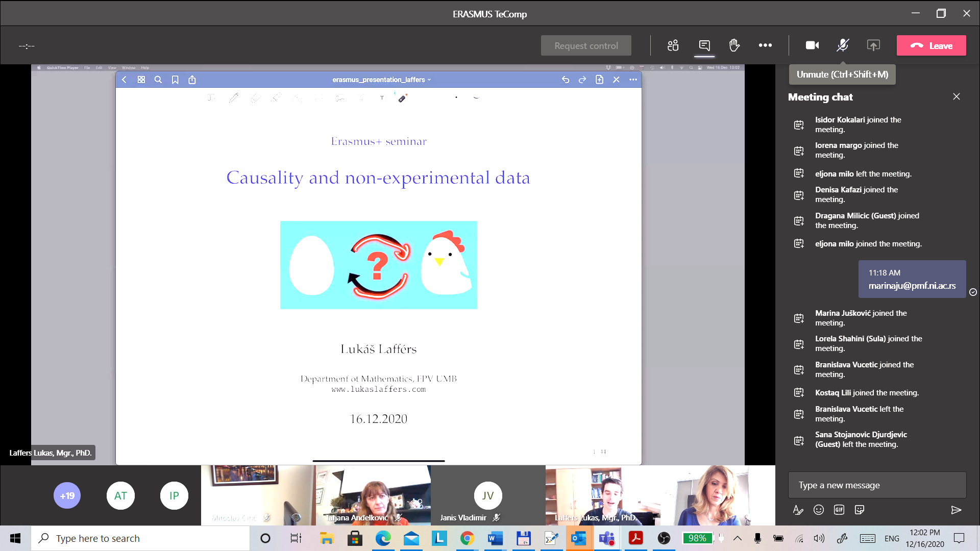Open More actions ellipsis menu

pos(765,45)
